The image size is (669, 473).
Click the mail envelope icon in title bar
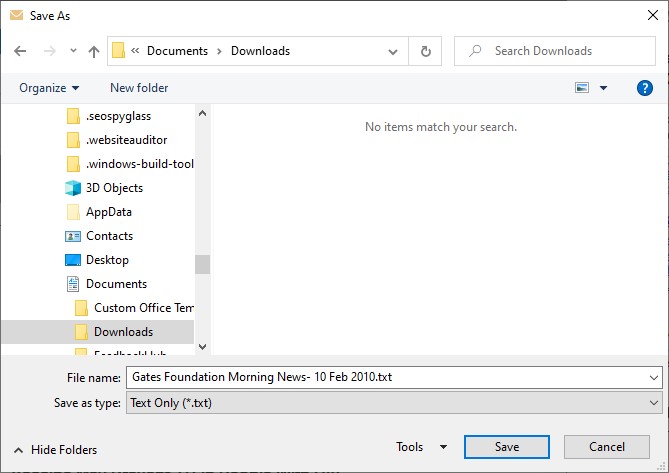point(16,15)
